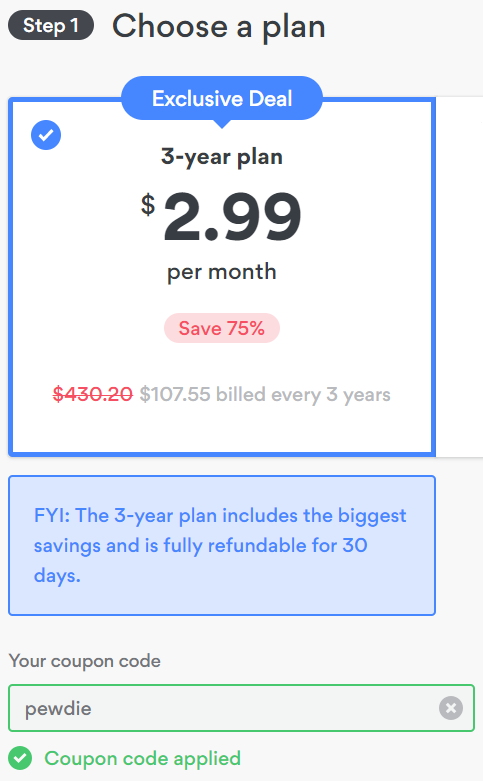This screenshot has height=781, width=483.
Task: Click the Your coupon code label
Action: [85, 661]
